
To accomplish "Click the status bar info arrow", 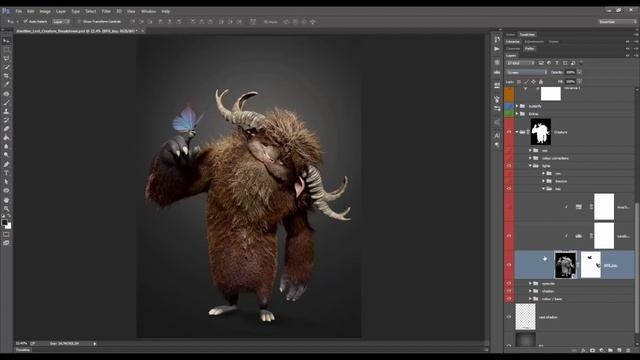I will pos(95,344).
